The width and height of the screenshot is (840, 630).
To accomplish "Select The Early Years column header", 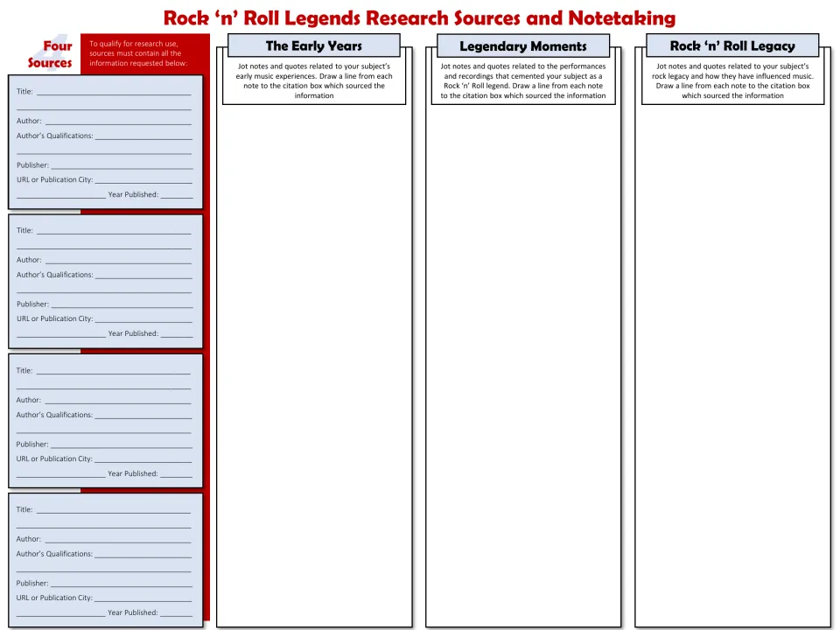I will point(314,45).
